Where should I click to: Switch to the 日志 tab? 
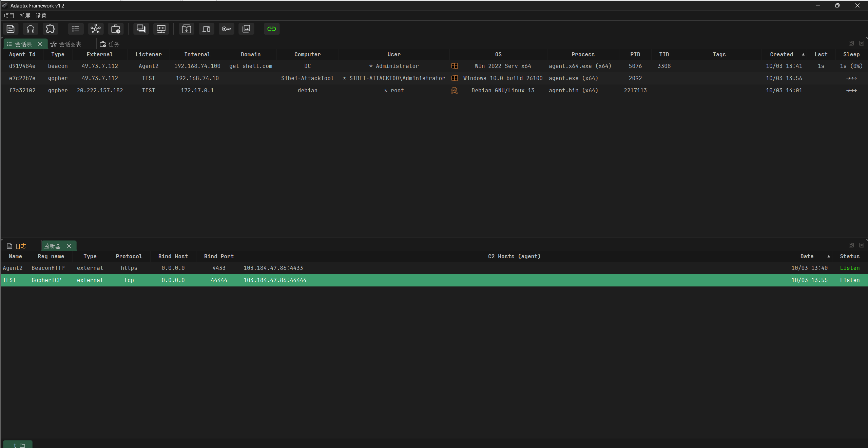(x=21, y=246)
